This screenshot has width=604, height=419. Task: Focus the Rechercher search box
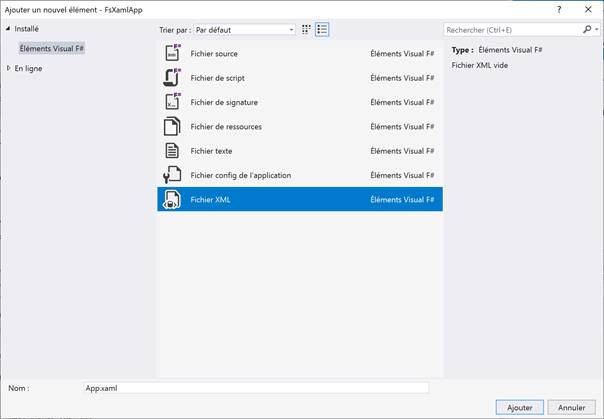click(x=510, y=30)
